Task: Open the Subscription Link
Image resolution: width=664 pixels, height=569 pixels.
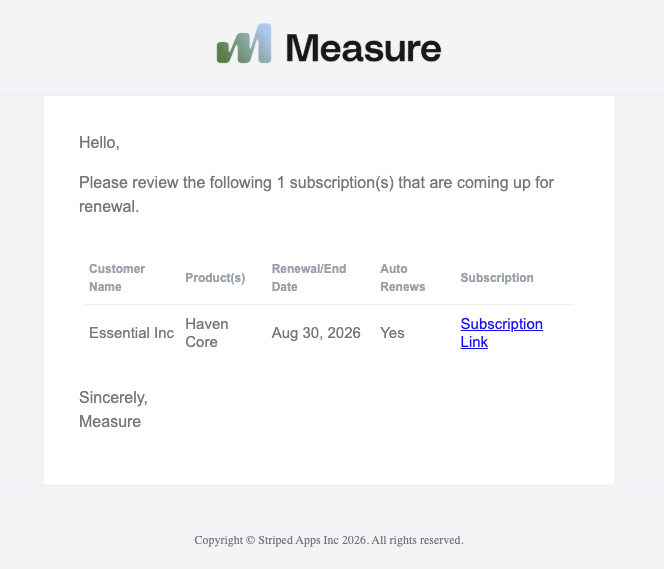Action: [x=501, y=333]
